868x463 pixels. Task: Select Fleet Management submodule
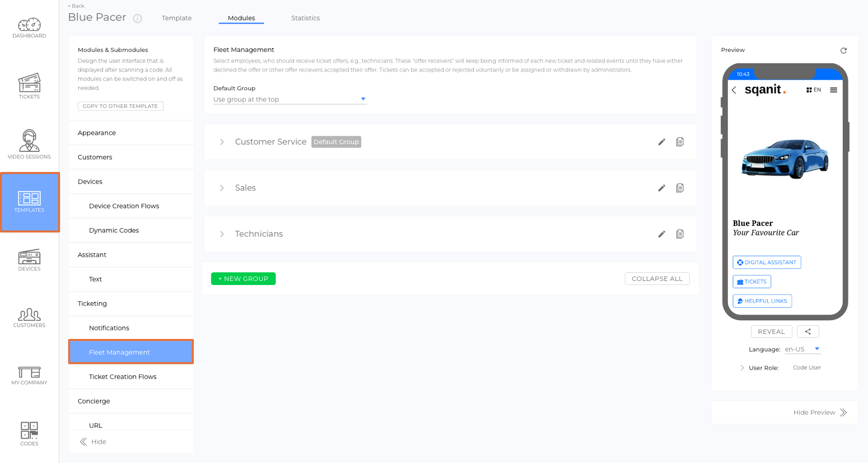click(131, 352)
